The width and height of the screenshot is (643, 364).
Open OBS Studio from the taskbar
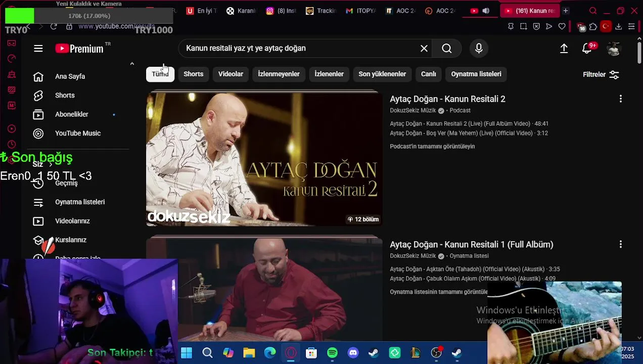pos(436,353)
